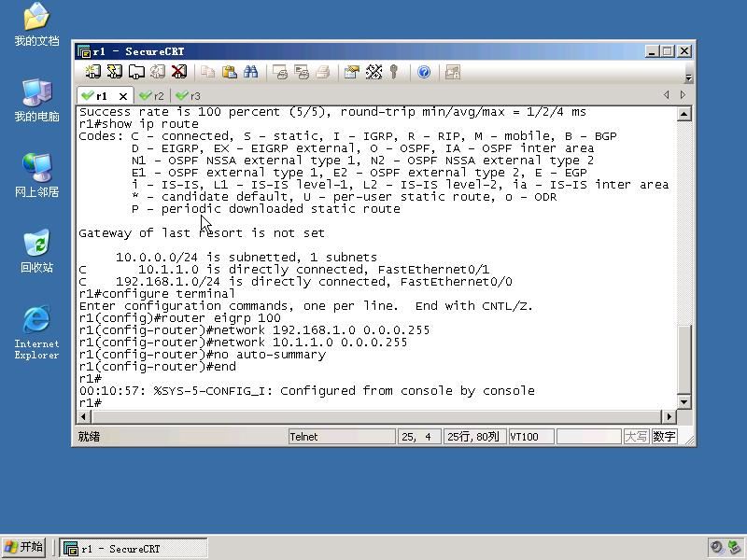Click 'router eigrp 100' terminal line

(180, 318)
